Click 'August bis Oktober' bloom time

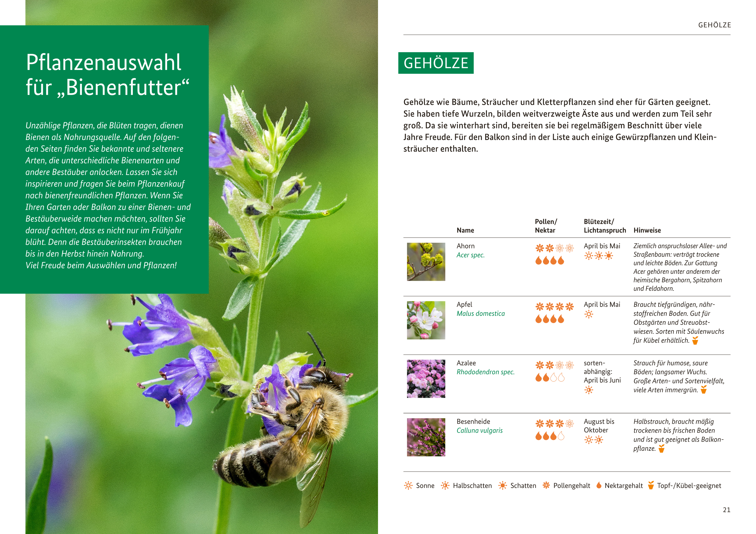(x=599, y=426)
